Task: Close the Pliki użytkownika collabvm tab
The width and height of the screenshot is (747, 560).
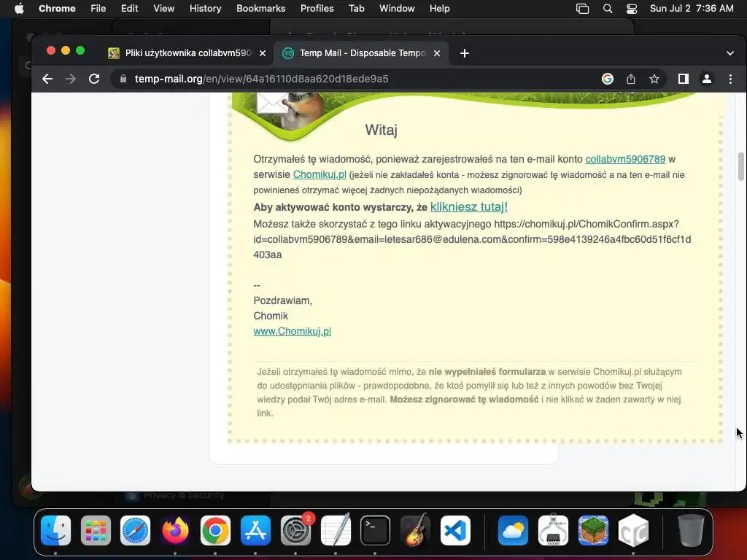Action: pyautogui.click(x=263, y=53)
